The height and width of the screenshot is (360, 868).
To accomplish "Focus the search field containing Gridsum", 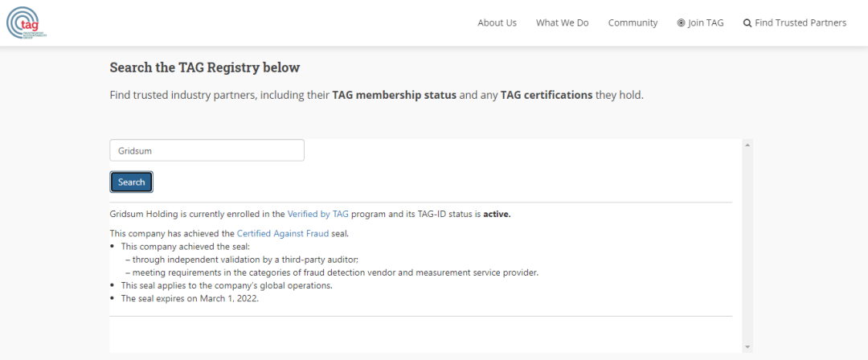I will point(207,150).
